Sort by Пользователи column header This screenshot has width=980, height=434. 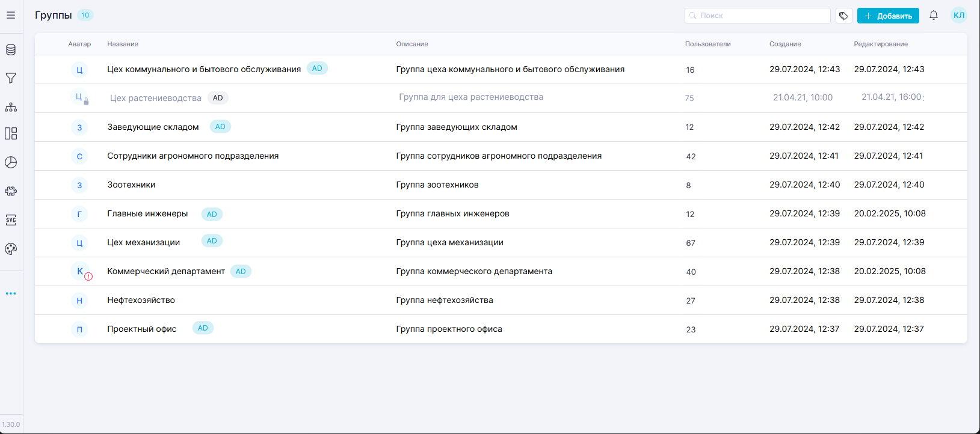[707, 44]
